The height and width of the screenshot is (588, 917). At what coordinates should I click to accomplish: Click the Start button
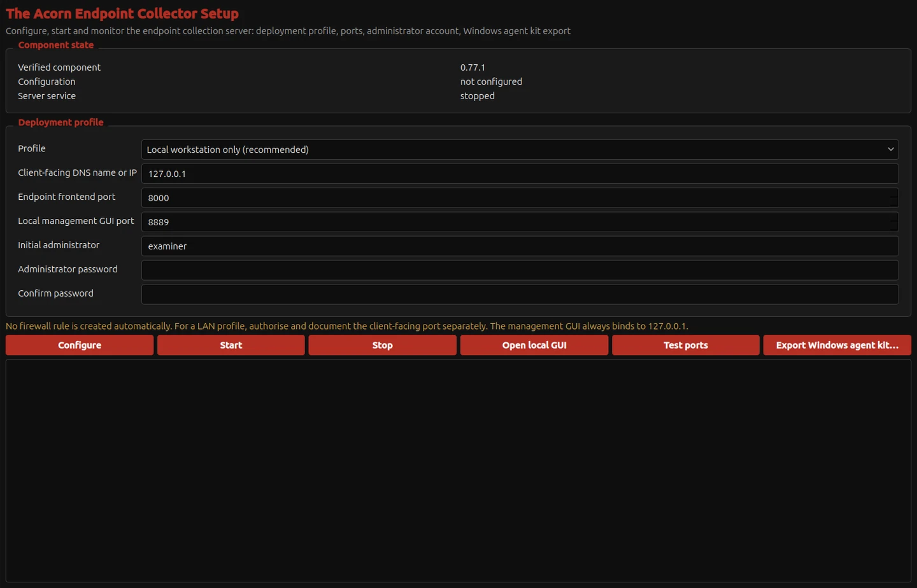click(231, 345)
